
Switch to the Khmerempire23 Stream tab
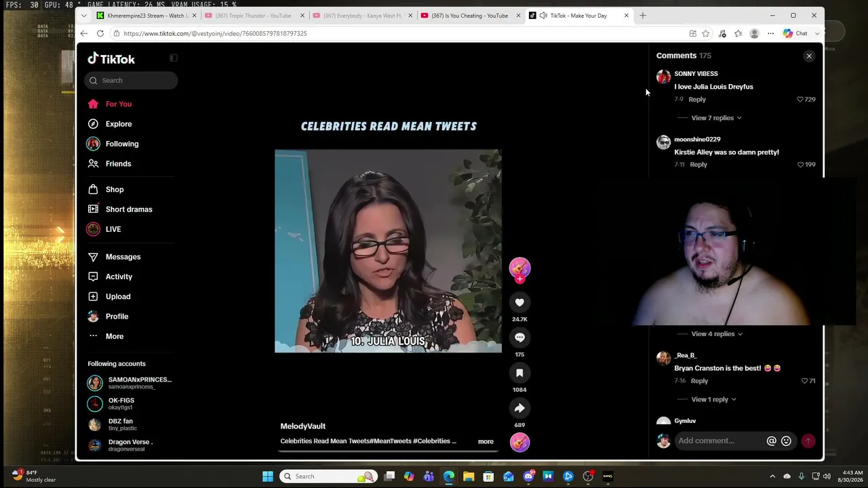point(146,16)
